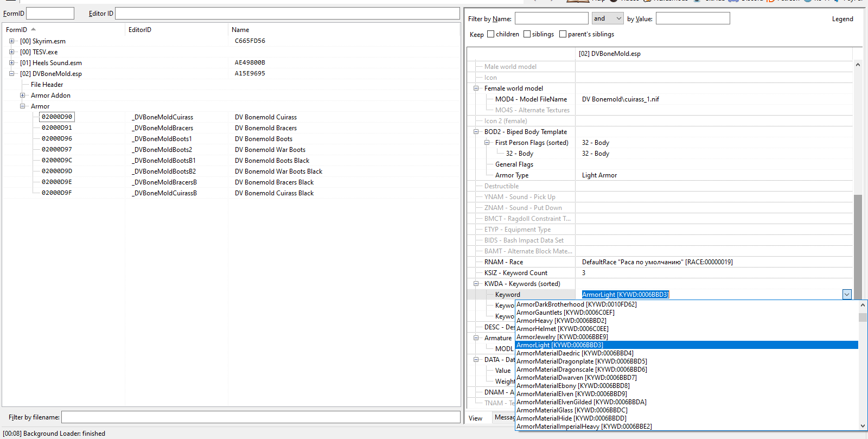This screenshot has width=868, height=439.
Task: Click the record view scrollbar thumb
Action: pyautogui.click(x=858, y=247)
